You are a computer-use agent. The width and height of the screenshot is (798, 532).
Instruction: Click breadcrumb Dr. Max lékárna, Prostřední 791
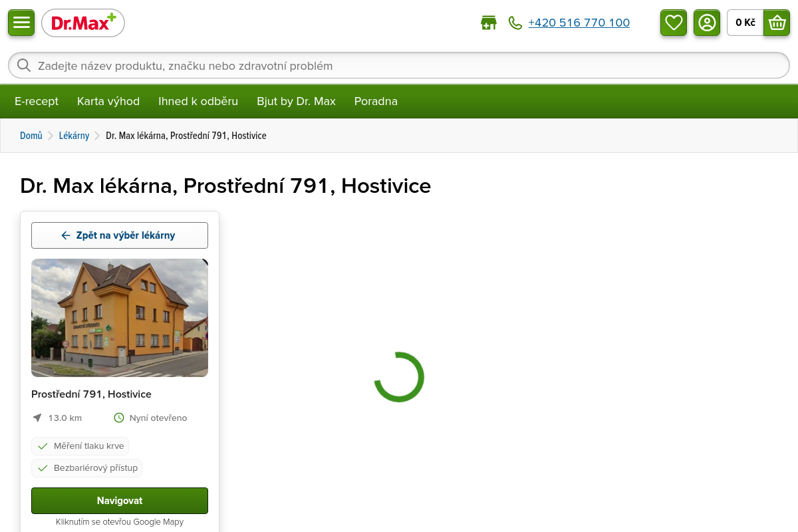click(186, 136)
